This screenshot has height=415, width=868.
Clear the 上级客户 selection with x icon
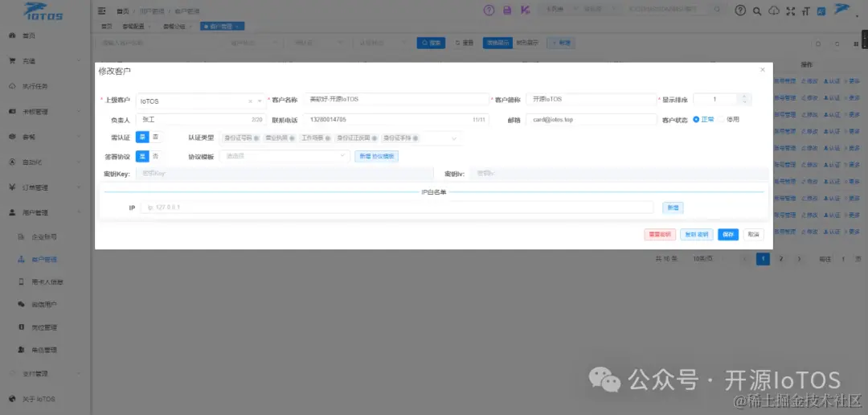pos(250,101)
